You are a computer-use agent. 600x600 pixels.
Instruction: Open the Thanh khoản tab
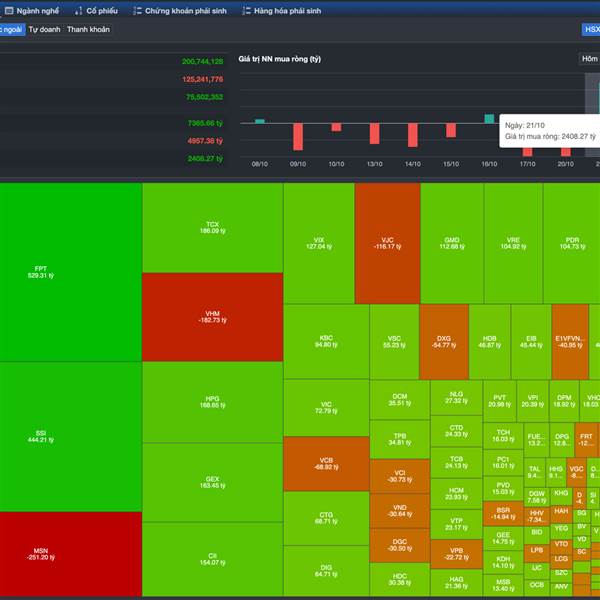pos(88,30)
